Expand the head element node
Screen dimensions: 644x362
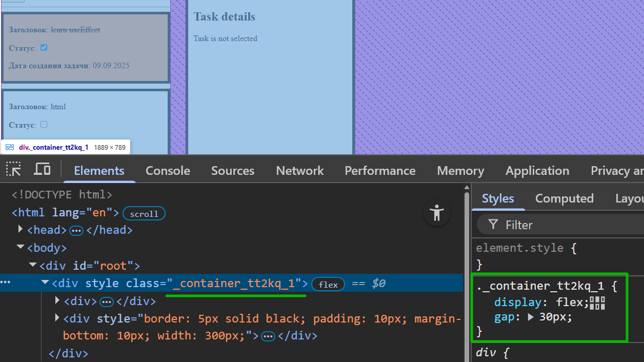click(21, 229)
